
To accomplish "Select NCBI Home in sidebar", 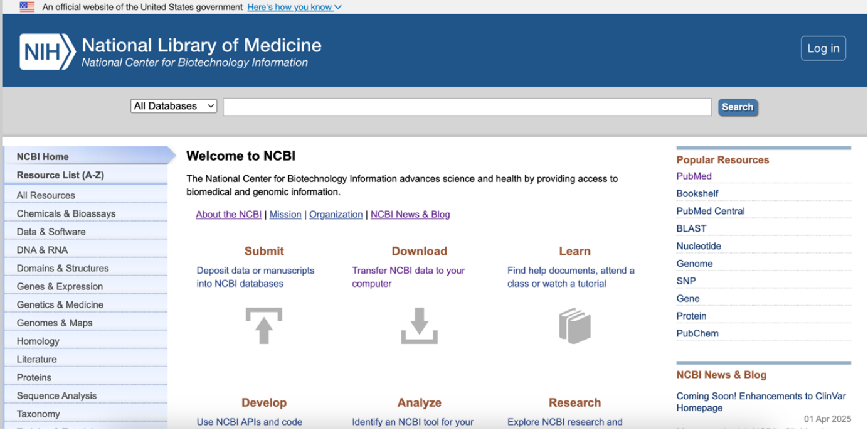I will point(43,156).
